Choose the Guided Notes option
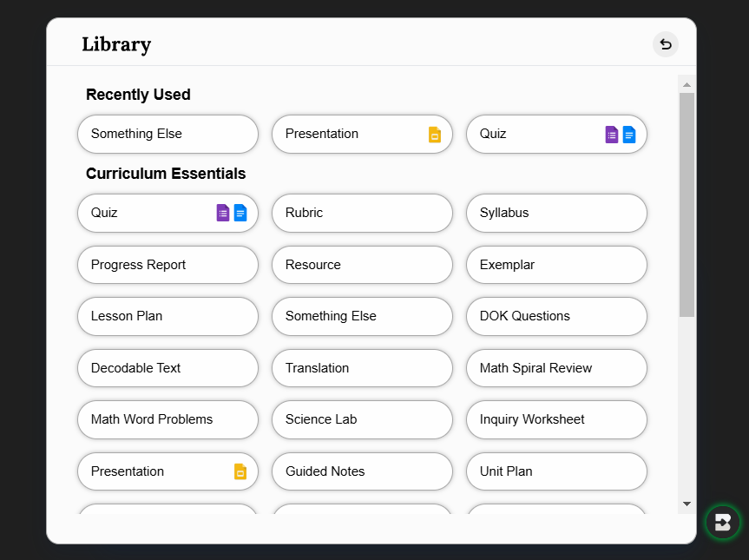749x560 pixels. [x=362, y=471]
